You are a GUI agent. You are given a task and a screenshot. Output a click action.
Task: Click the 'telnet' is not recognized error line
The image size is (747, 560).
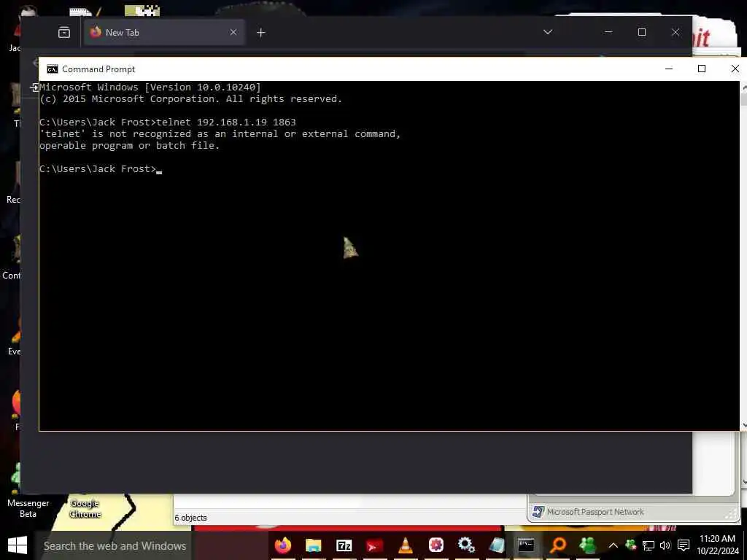pyautogui.click(x=220, y=134)
